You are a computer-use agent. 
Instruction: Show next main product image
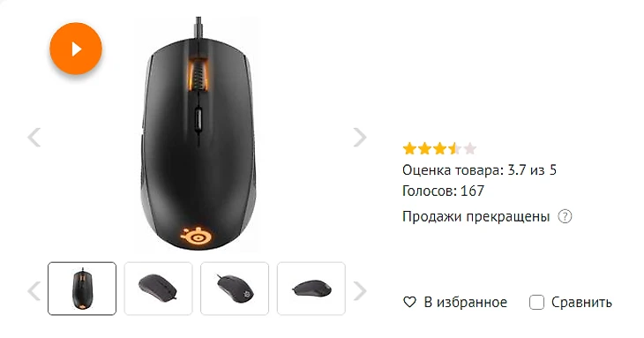360,137
